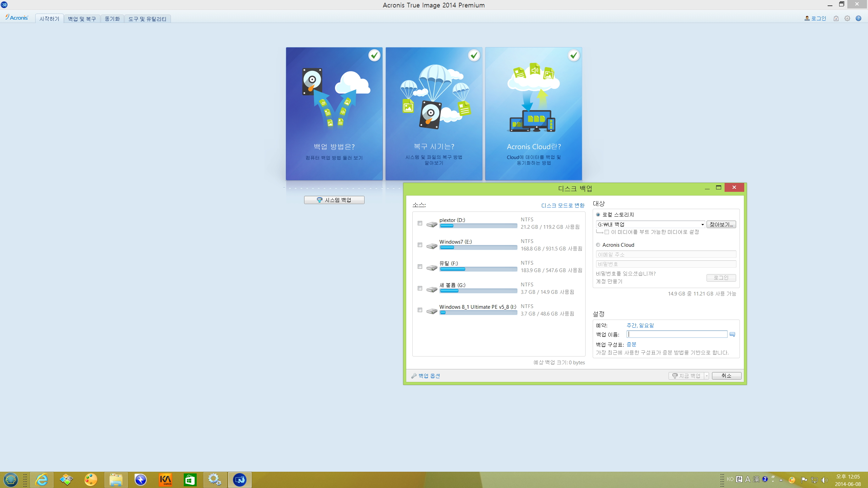Screen dimensions: 868x488
Task: Click the 漢 Hanja conversion tray icon
Action: pyautogui.click(x=756, y=479)
